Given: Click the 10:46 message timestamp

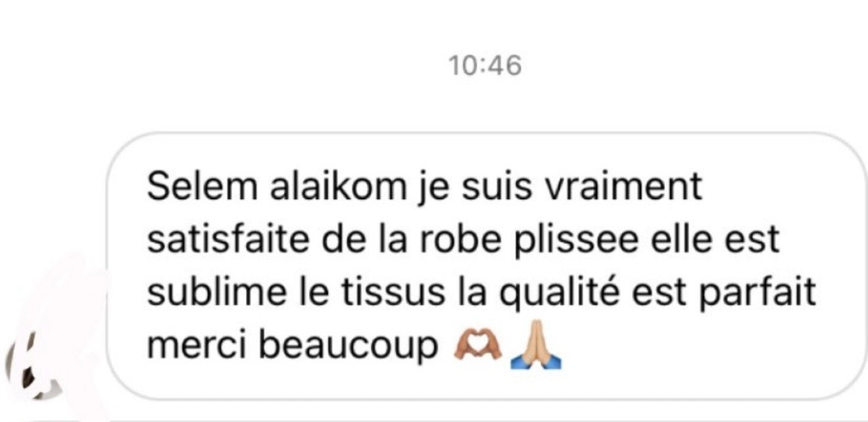Looking at the screenshot, I should (485, 66).
